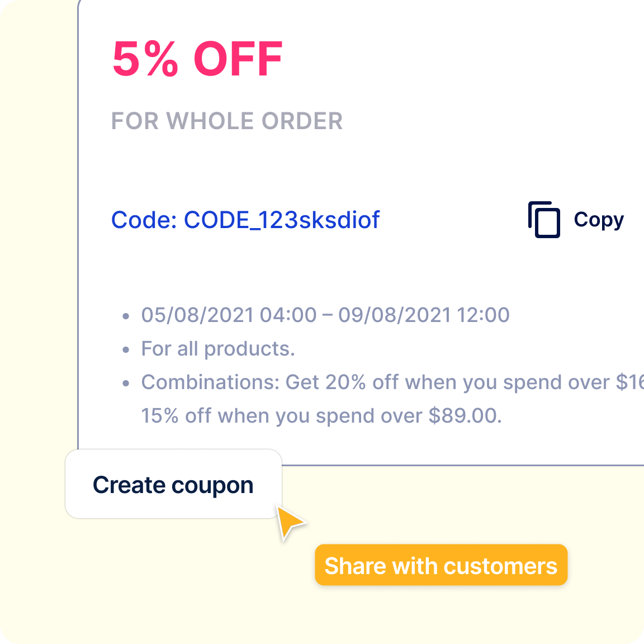
Task: Click the 'Combinations:' label
Action: pyautogui.click(x=210, y=382)
